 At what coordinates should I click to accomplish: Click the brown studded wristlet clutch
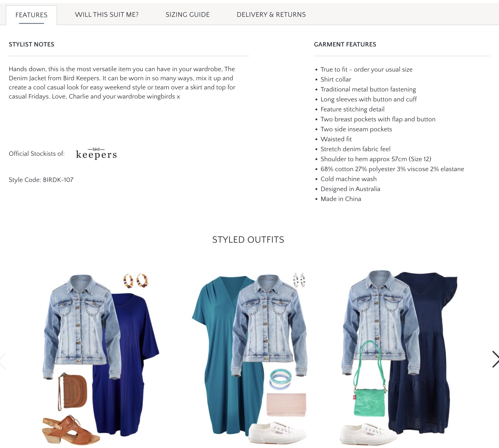[x=72, y=391]
